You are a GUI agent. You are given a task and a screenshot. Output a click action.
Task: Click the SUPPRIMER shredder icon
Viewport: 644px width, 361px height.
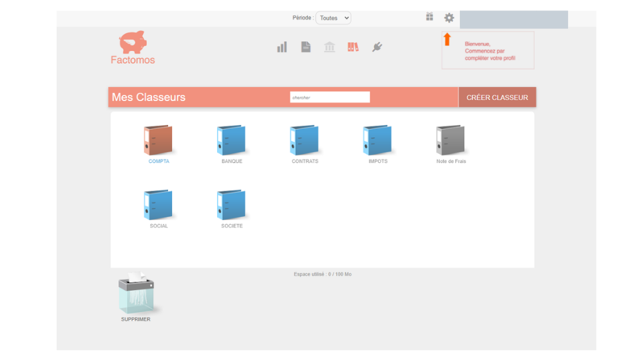click(137, 292)
